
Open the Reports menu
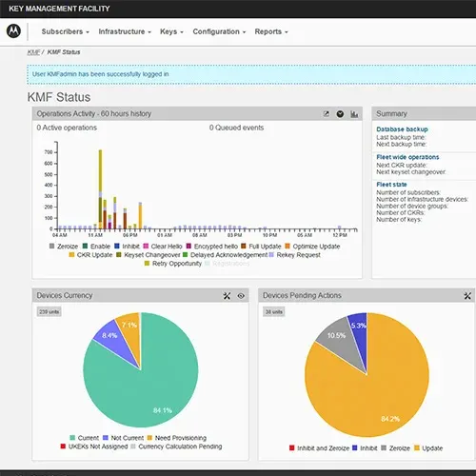tap(271, 31)
